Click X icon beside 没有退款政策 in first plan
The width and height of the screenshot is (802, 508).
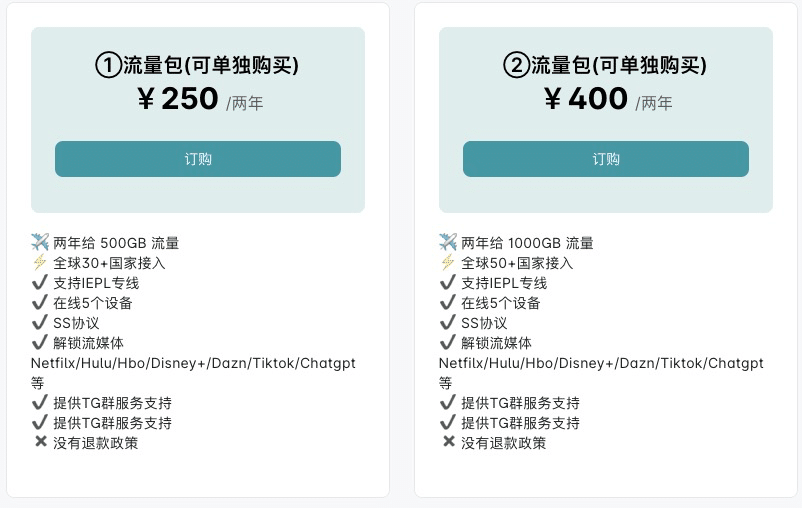click(40, 441)
